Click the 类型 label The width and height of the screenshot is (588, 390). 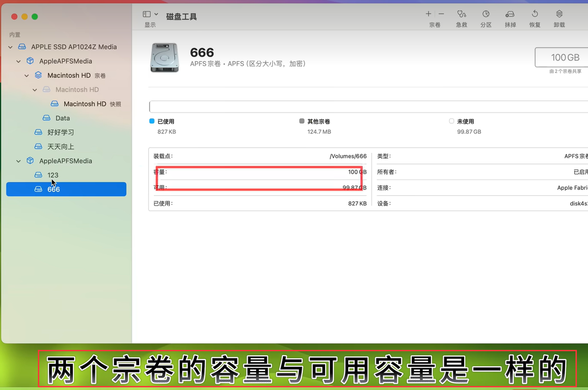pos(384,156)
